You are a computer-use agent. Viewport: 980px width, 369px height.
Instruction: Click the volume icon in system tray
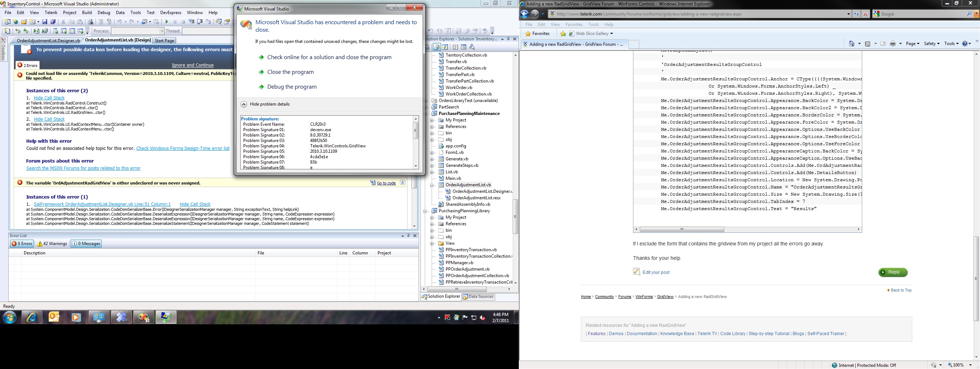[x=482, y=317]
